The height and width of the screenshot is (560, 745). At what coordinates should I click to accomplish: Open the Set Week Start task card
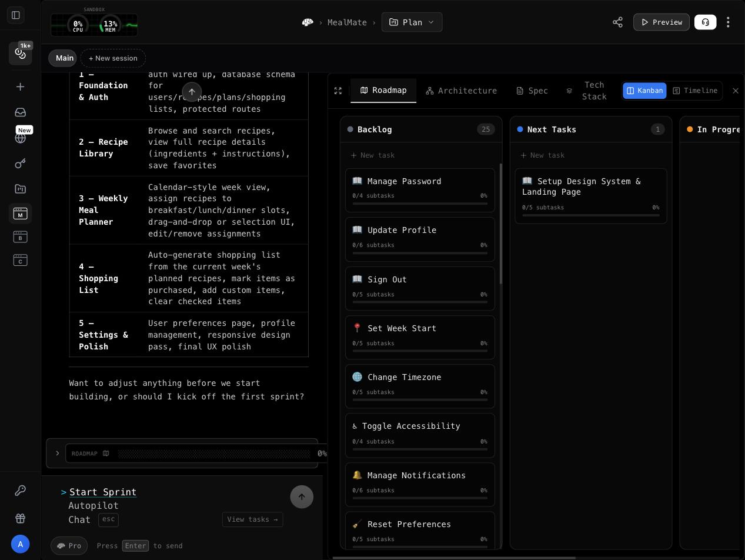[x=420, y=338]
